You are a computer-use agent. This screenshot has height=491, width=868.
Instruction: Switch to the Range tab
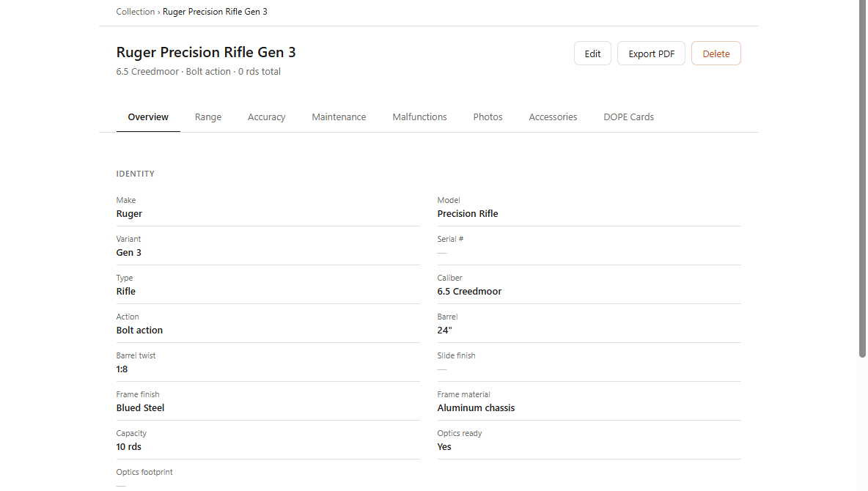208,117
